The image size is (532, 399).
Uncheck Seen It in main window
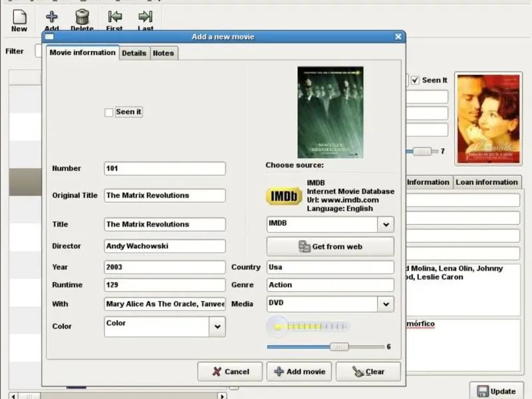416,80
